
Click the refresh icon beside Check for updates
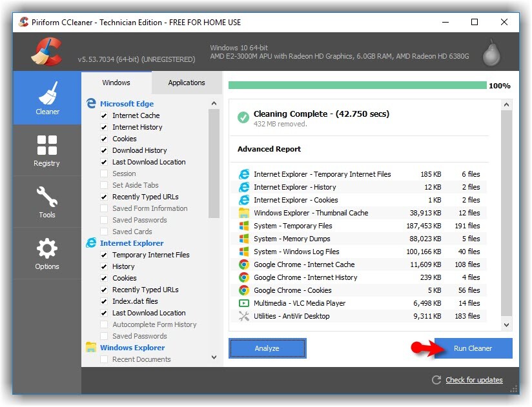point(436,380)
